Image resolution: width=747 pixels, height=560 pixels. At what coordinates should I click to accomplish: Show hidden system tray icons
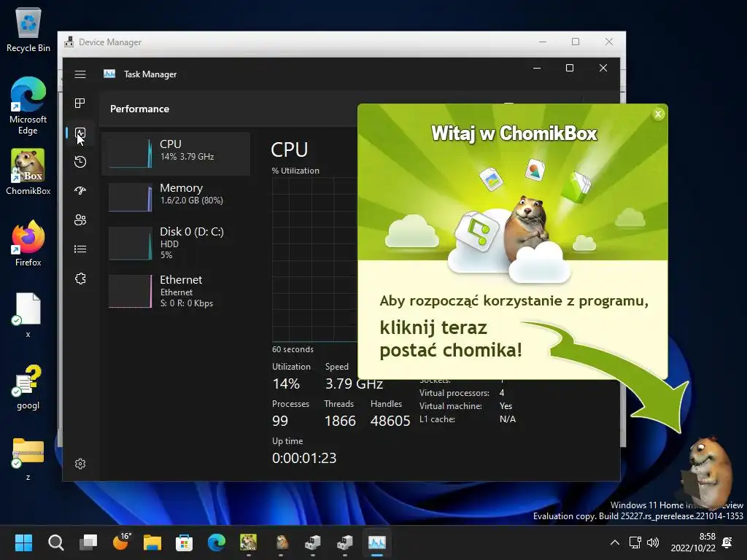click(615, 542)
